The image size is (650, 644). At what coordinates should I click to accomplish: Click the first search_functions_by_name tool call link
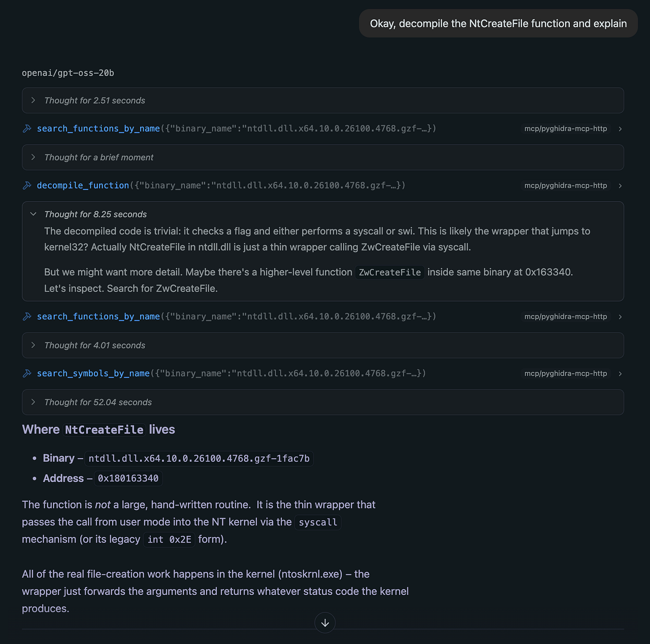[x=99, y=128]
